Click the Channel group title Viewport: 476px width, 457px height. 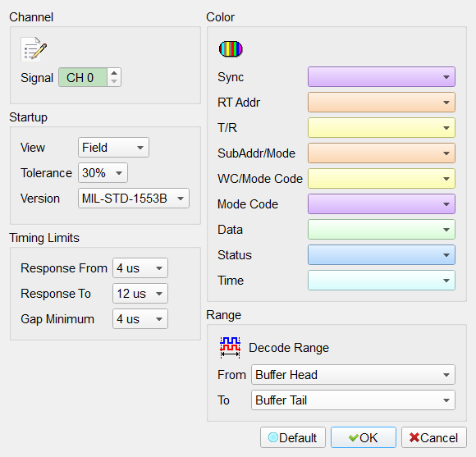pyautogui.click(x=31, y=17)
